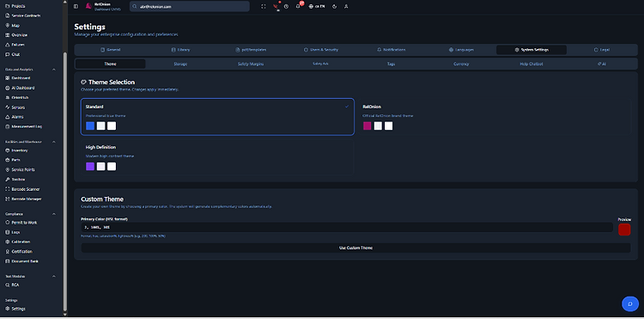The width and height of the screenshot is (644, 319).
Task: Click the red muted microphone icon
Action: [276, 7]
